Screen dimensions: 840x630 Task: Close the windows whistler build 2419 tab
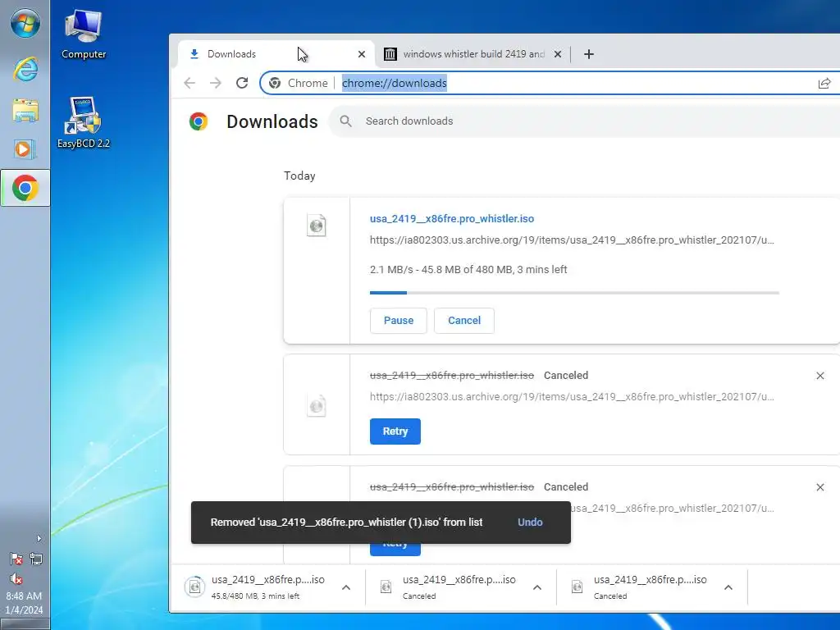(x=558, y=54)
